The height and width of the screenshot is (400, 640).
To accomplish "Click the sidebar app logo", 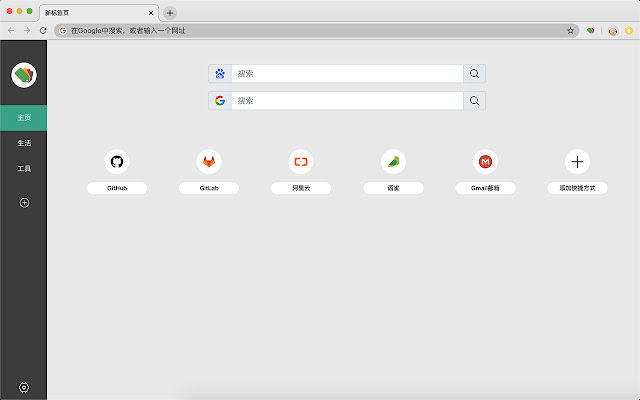I will click(x=24, y=75).
